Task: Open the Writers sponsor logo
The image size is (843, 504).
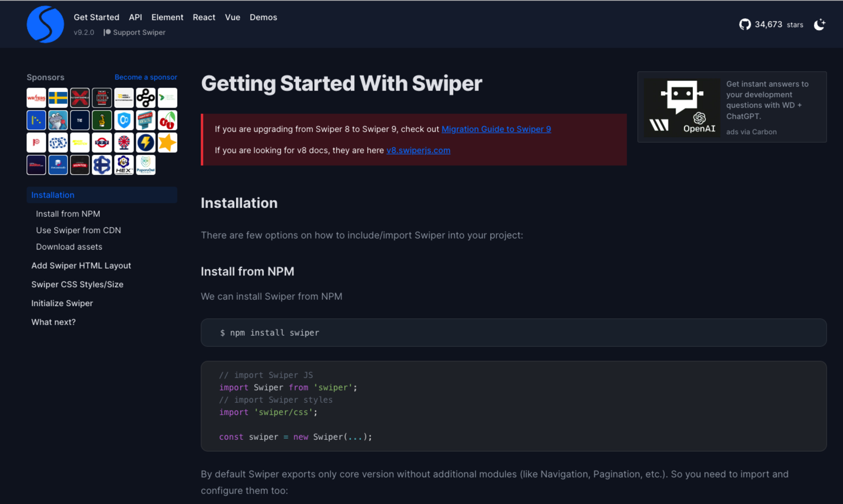Action: pos(36,98)
